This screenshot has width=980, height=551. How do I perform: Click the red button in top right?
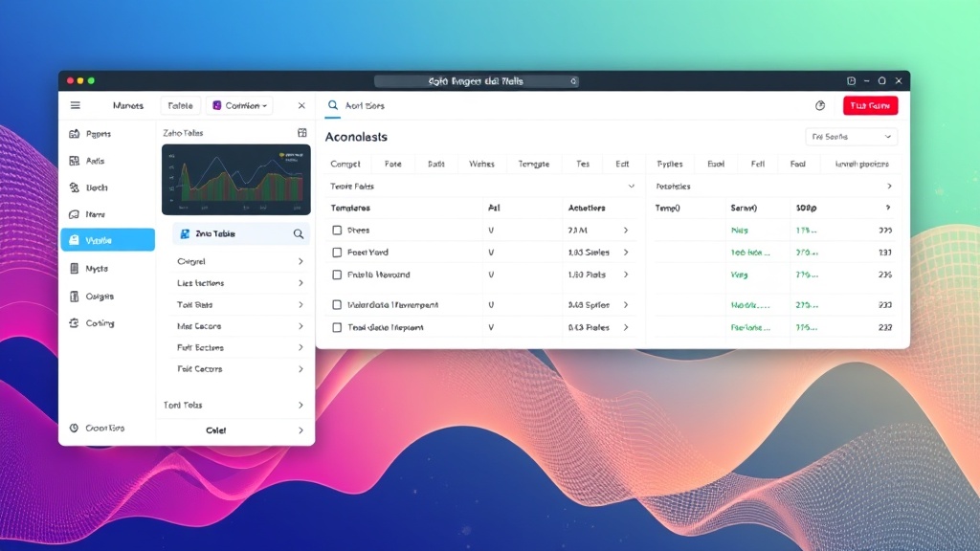[x=870, y=105]
